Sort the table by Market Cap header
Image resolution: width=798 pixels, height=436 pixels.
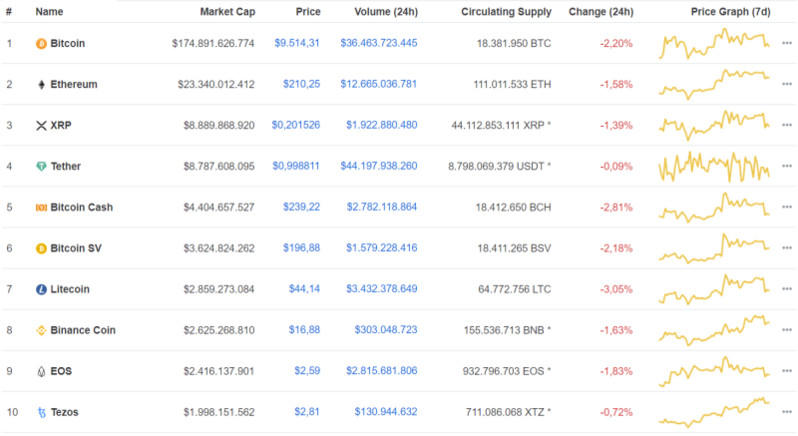click(x=227, y=12)
